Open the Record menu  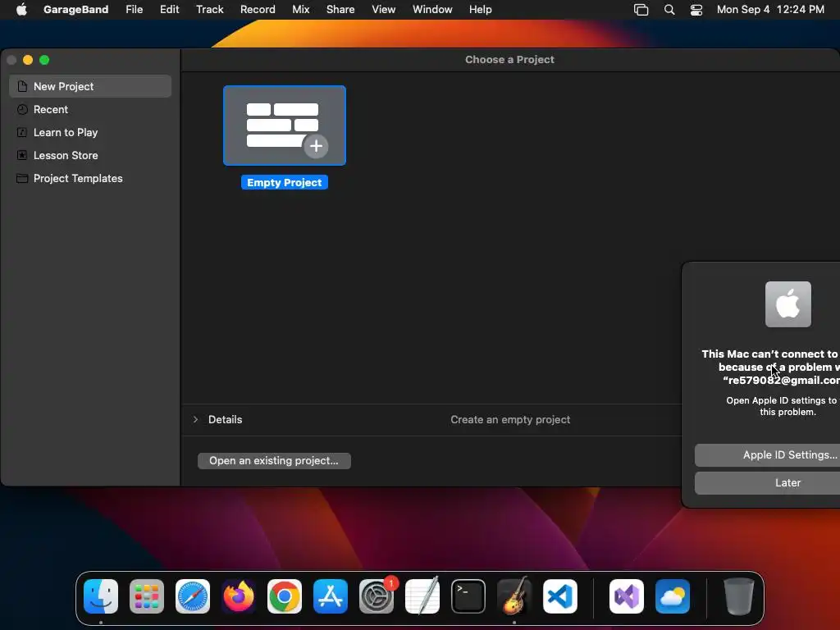pos(258,9)
